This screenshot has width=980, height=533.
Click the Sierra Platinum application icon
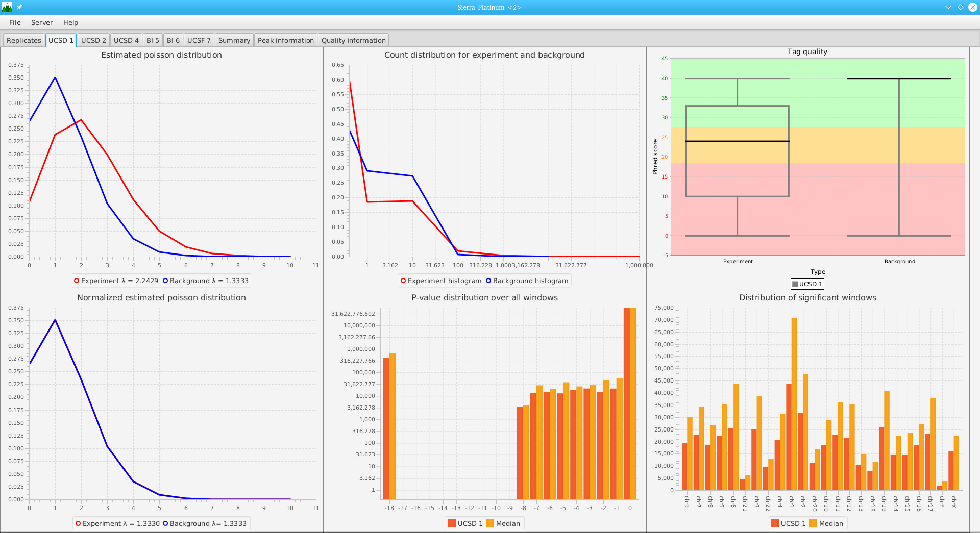[7, 7]
